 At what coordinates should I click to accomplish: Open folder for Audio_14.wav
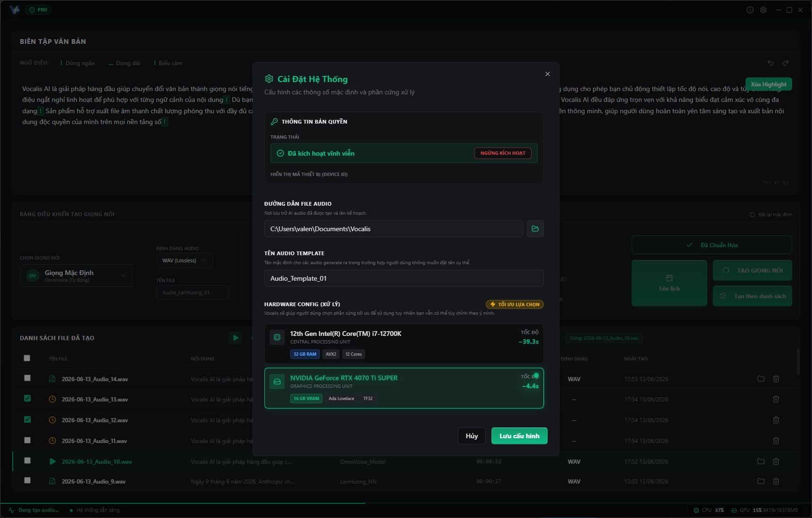pos(761,379)
